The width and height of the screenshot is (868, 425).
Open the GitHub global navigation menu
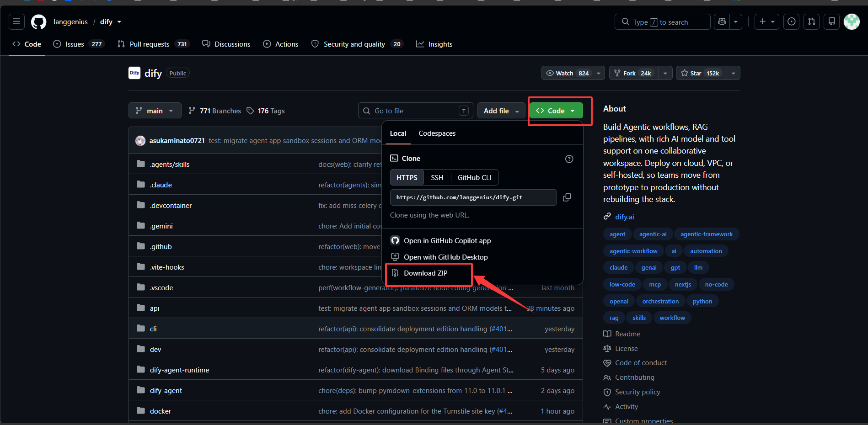pos(16,21)
